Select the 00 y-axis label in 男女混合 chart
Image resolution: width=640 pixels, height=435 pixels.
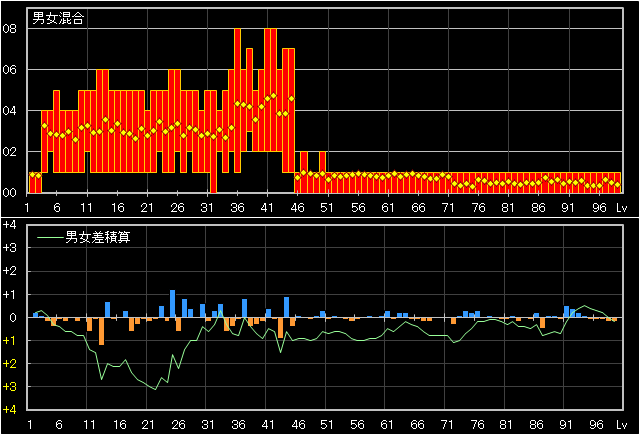9,193
